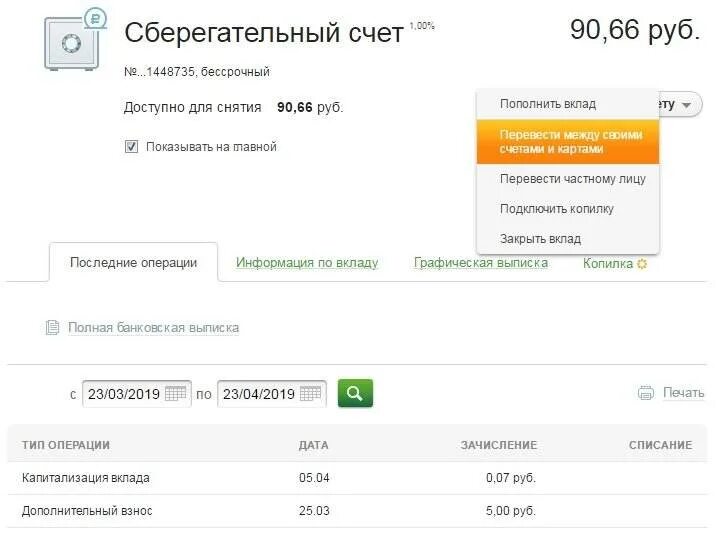Screen dimensions: 718x549
Task: Open the 'Информация по вкладу' tab
Action: (307, 263)
